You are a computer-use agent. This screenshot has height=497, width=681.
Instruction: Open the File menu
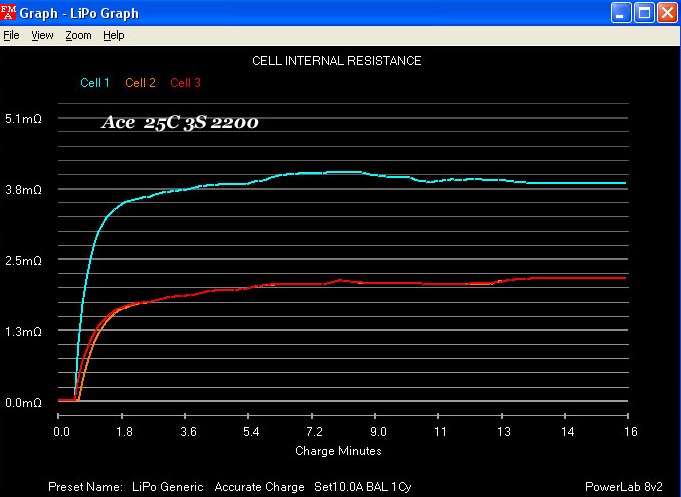click(x=11, y=35)
